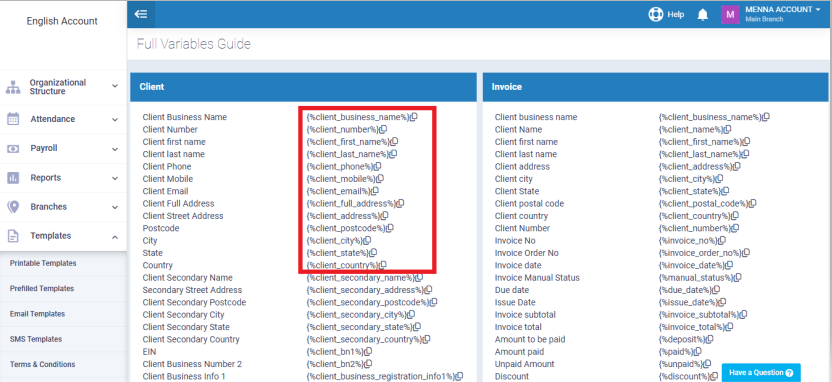This screenshot has height=382, width=832.
Task: Click the Main Branch text under account
Action: click(763, 20)
